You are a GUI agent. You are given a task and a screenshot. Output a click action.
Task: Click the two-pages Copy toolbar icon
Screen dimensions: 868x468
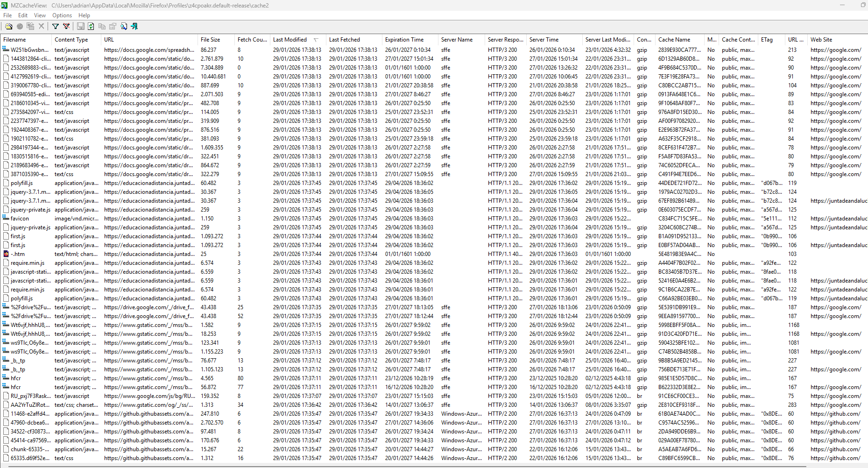pyautogui.click(x=102, y=27)
